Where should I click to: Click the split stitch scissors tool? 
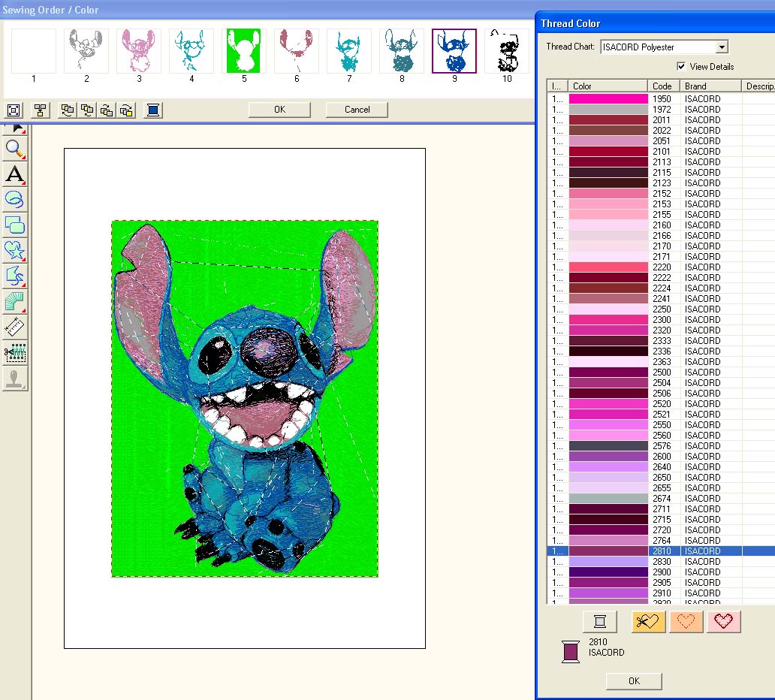15,352
